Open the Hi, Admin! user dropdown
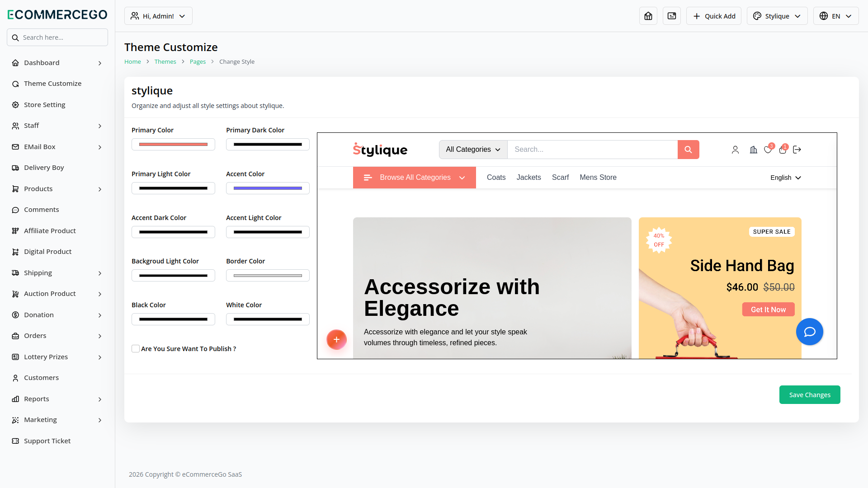The image size is (868, 488). 158,16
